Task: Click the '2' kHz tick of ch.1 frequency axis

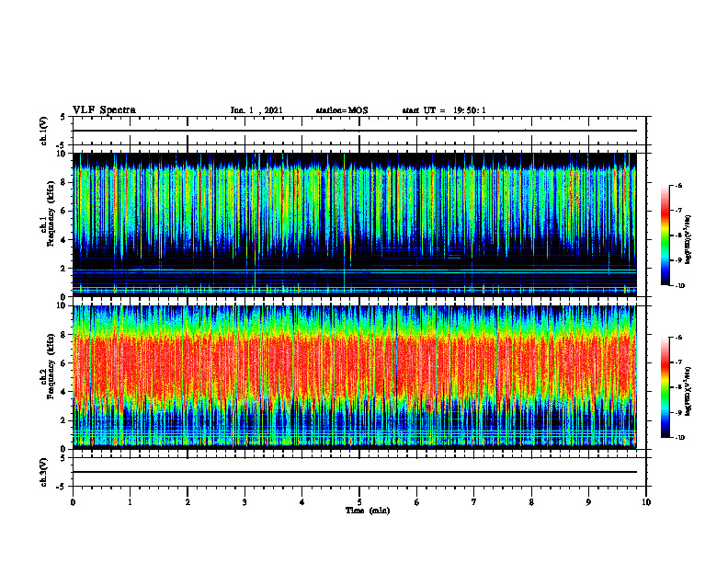Action: (x=64, y=269)
